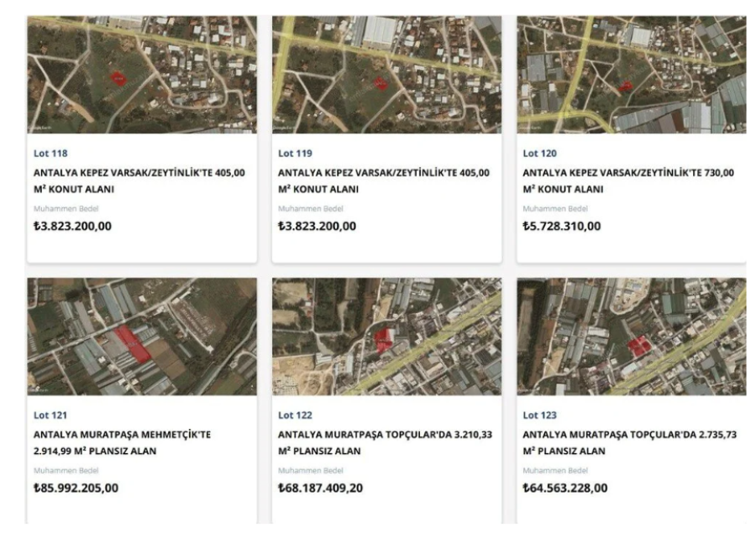Open the Lot 120 satellite map thumbnail
756x543 pixels.
632,75
